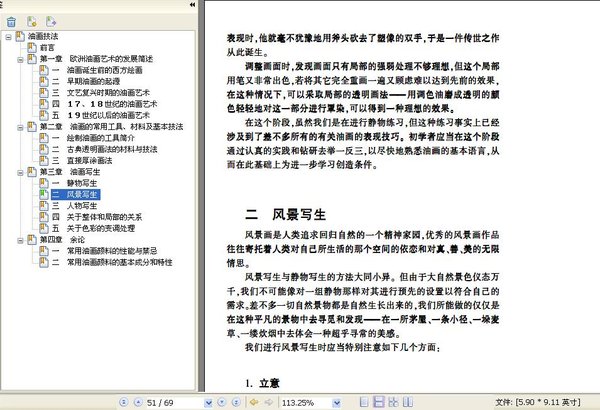The image size is (600, 410).
Task: Open bookmark 关于色彩的色调处理
Action: (x=93, y=228)
